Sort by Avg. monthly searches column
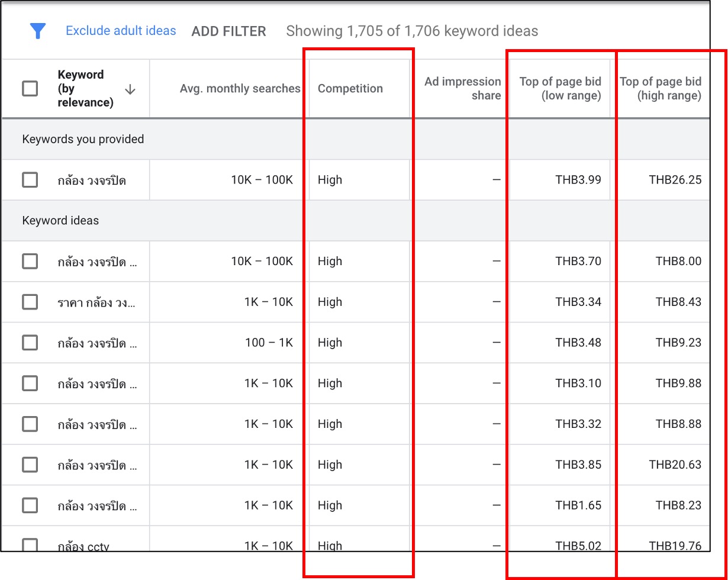728x580 pixels. click(x=240, y=89)
